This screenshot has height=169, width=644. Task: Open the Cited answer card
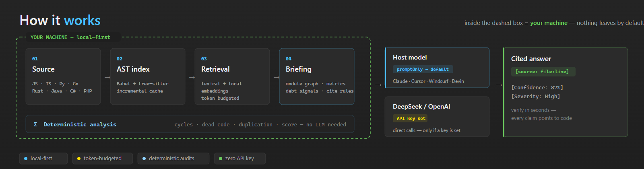tap(566, 92)
